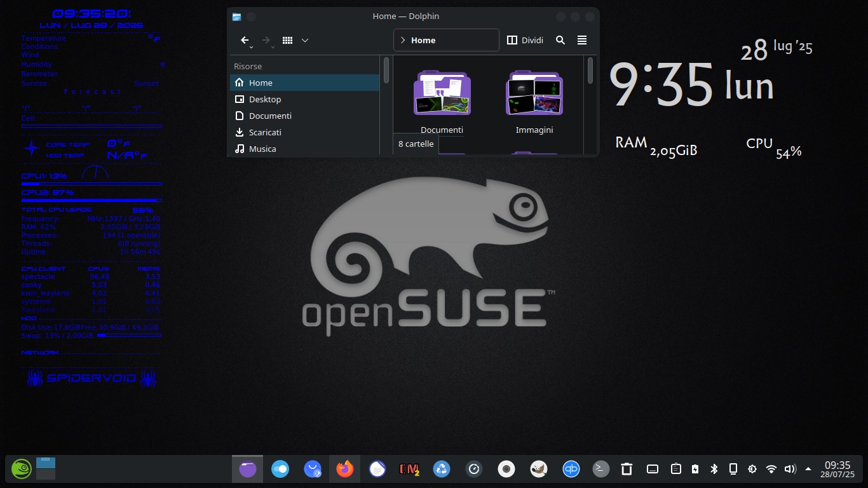Open Musica in the sidebar
The height and width of the screenshot is (488, 868).
coord(304,149)
